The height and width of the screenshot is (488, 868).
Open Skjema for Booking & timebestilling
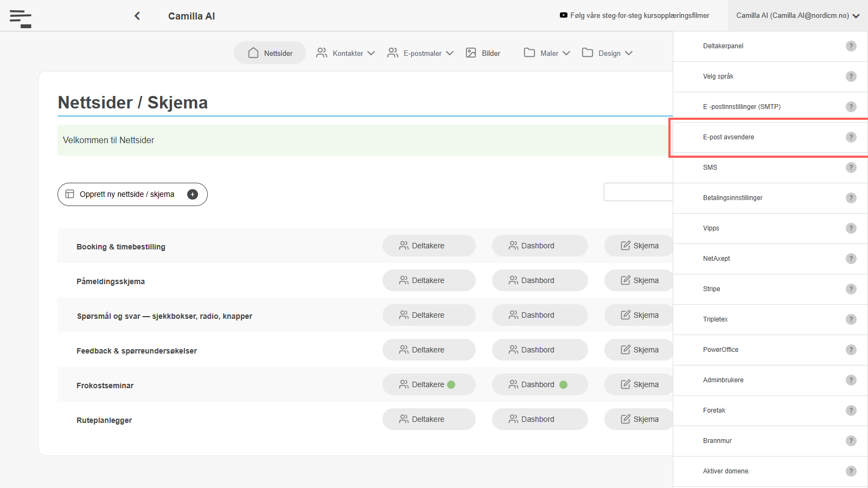click(x=639, y=246)
